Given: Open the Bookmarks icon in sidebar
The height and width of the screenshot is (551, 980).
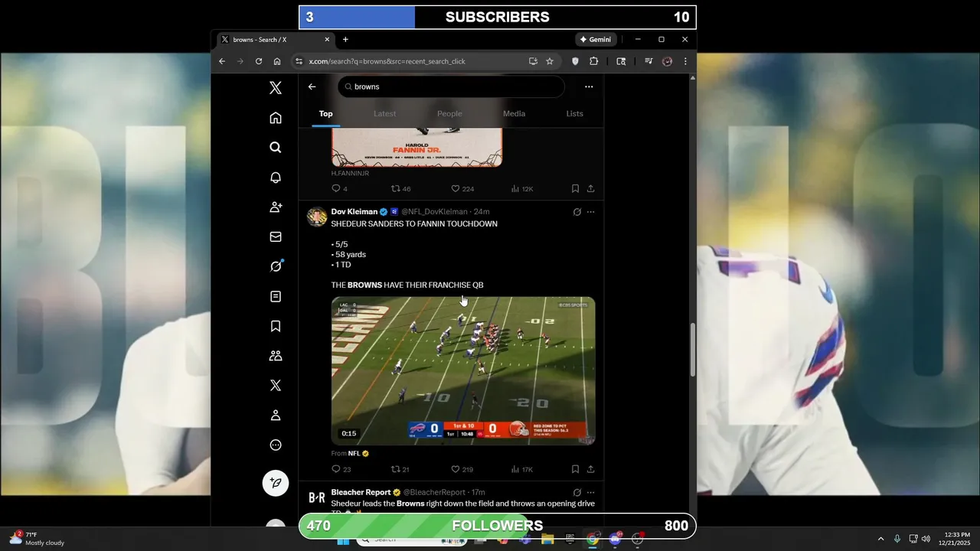Looking at the screenshot, I should (276, 326).
